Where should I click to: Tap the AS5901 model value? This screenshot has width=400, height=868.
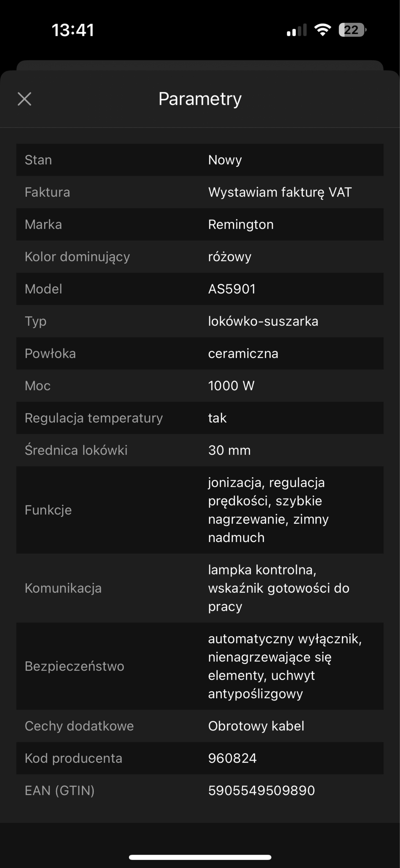tap(232, 289)
